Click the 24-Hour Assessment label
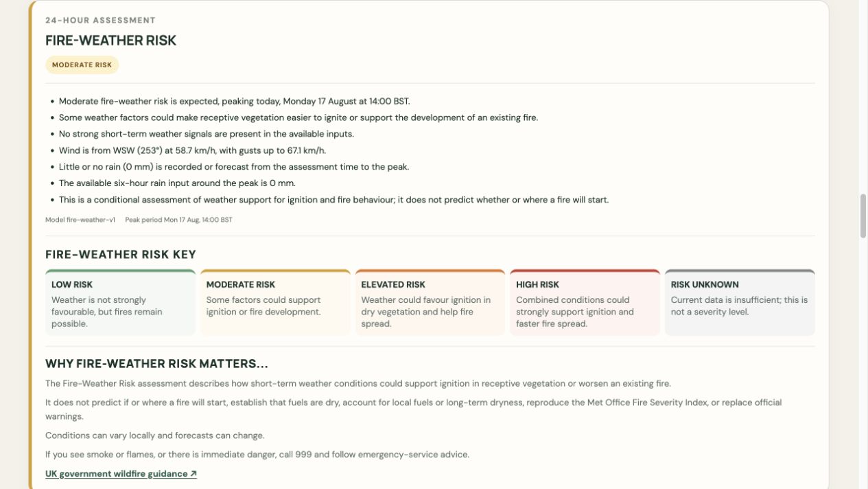 tap(100, 21)
